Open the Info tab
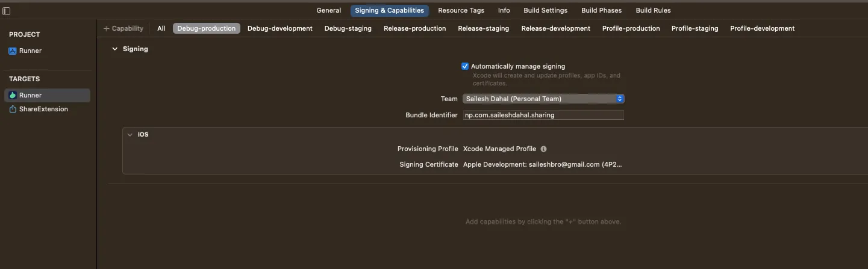Screen dimensions: 868x269 pyautogui.click(x=504, y=10)
